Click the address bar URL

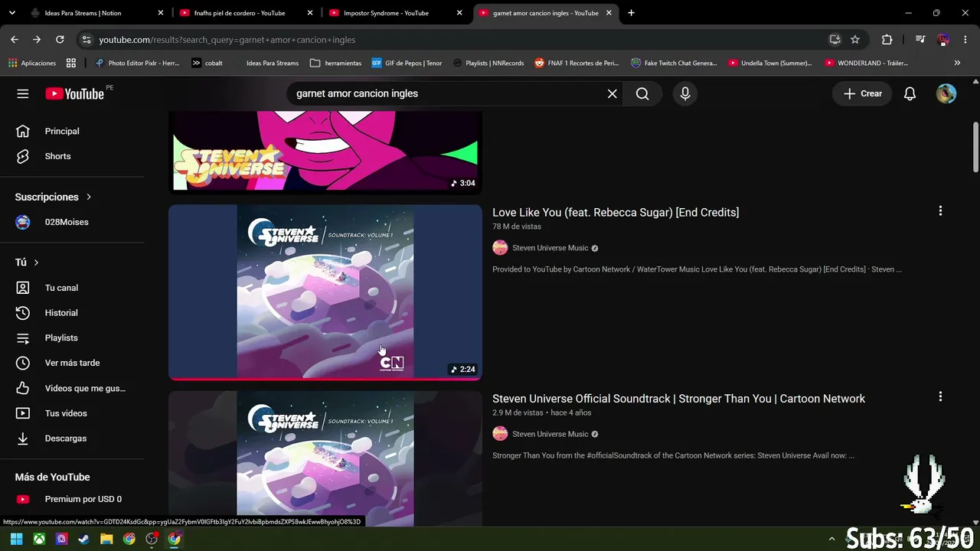point(227,40)
